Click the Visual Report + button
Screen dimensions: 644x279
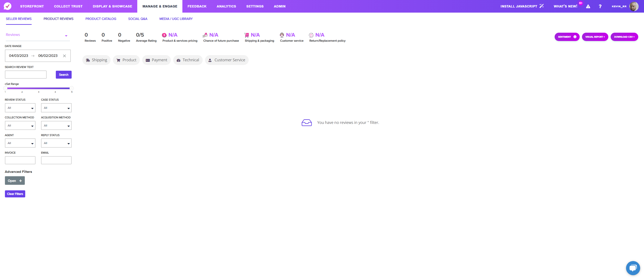click(595, 37)
